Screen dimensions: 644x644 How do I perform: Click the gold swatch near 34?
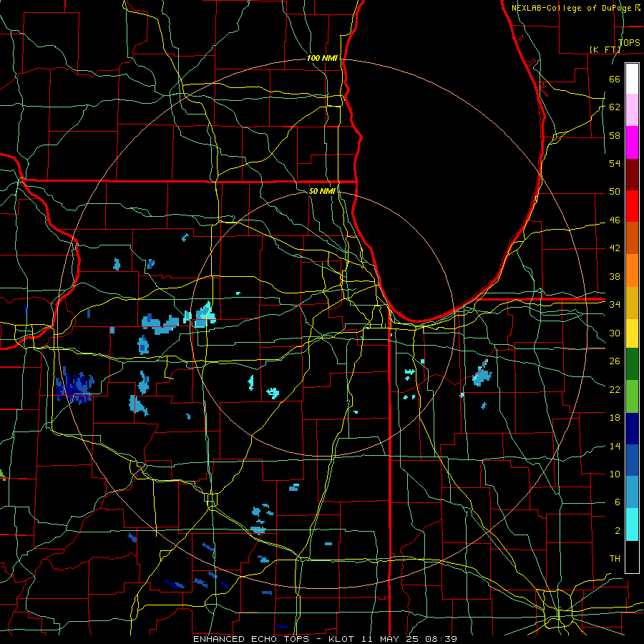(632, 303)
